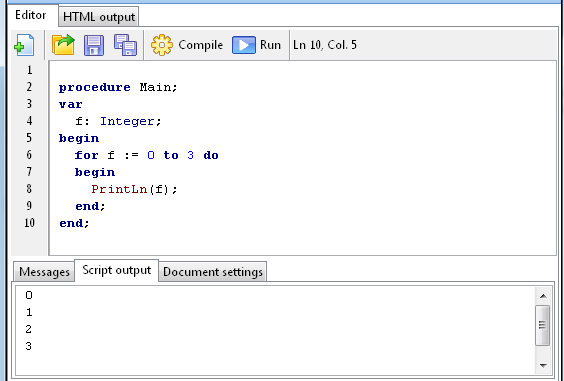This screenshot has height=381, width=564.
Task: Click the 'var' keyword in the editor
Action: 70,105
